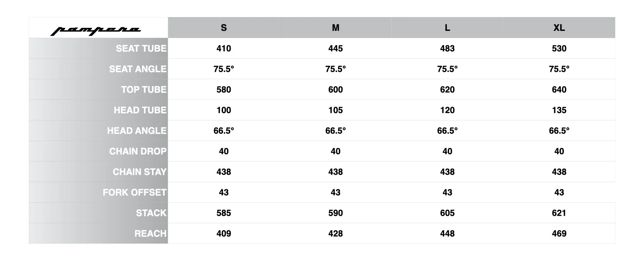Select the S size column header
644x255 pixels.
(x=224, y=28)
